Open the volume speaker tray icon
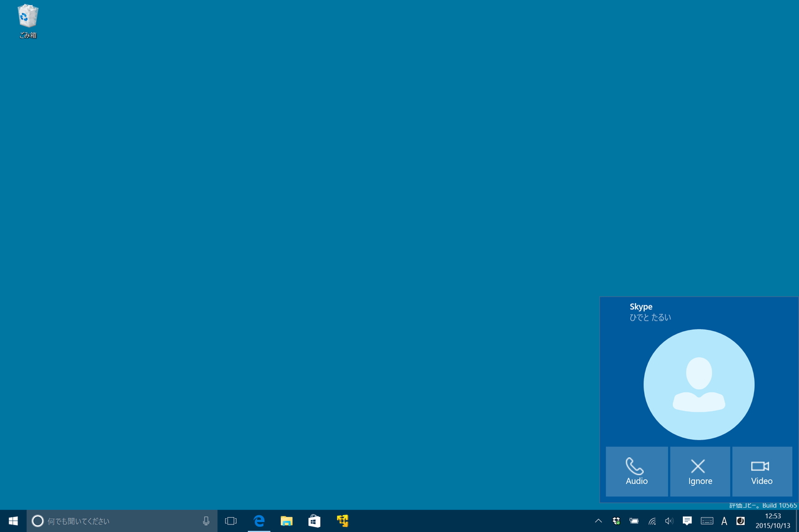This screenshot has height=532, width=799. pyautogui.click(x=669, y=521)
